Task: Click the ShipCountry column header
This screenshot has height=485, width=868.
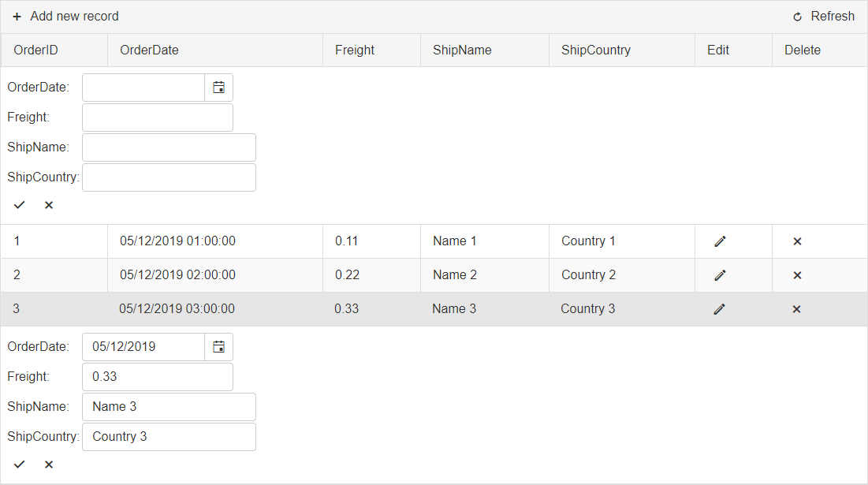Action: click(596, 50)
